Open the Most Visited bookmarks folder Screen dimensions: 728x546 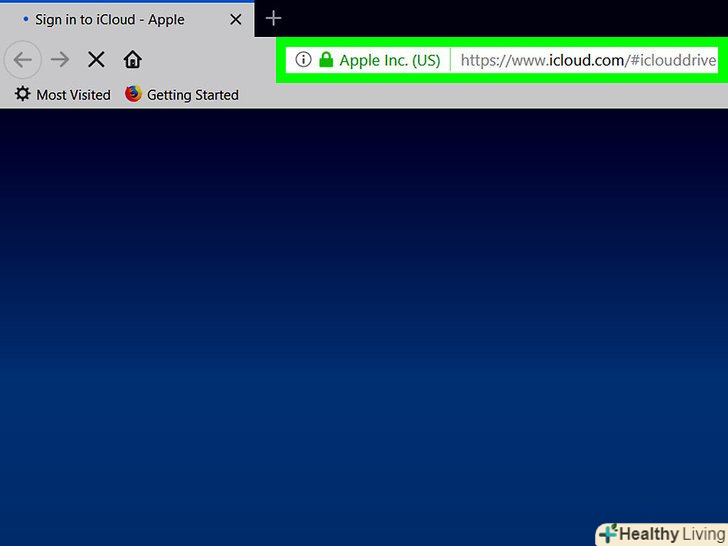(x=63, y=95)
